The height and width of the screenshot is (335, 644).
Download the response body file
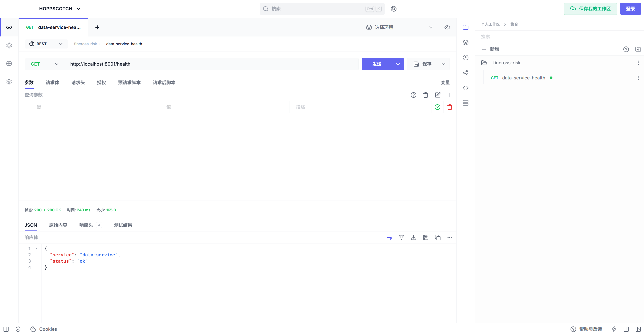(414, 237)
